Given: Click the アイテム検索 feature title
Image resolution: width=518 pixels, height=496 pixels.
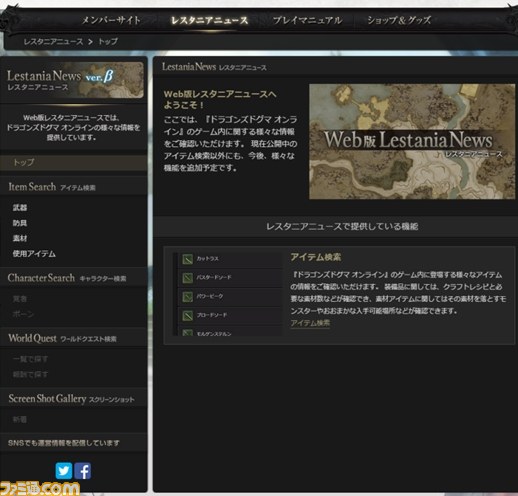Looking at the screenshot, I should point(316,257).
